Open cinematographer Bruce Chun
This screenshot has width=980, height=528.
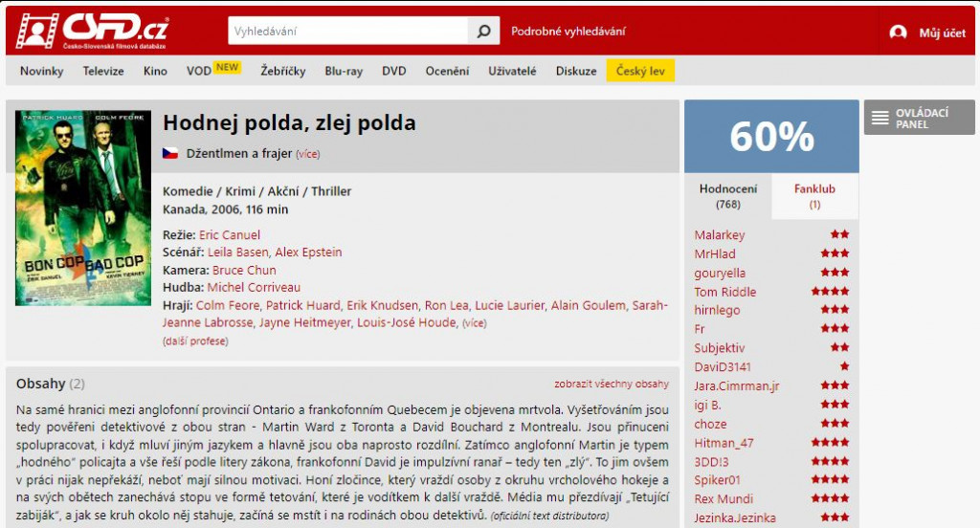(244, 270)
